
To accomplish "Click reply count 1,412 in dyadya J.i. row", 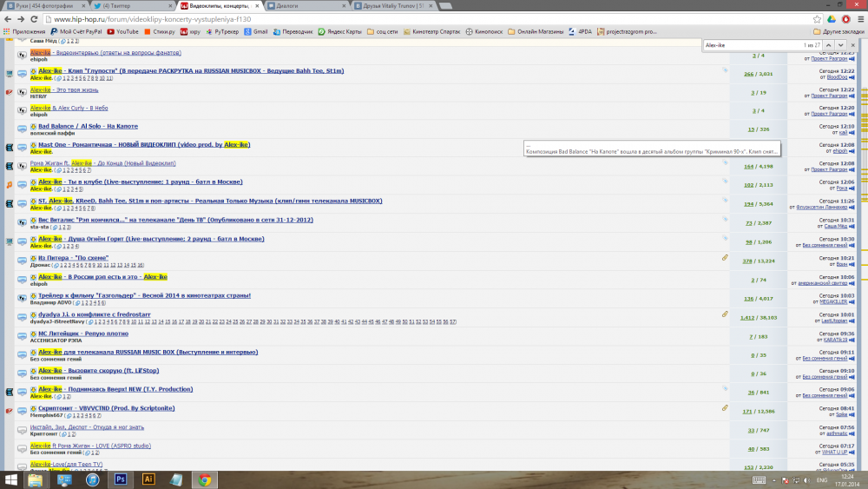I will [747, 318].
